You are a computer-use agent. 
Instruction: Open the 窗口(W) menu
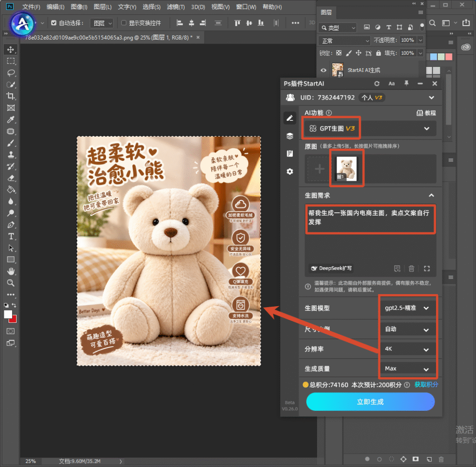point(246,7)
